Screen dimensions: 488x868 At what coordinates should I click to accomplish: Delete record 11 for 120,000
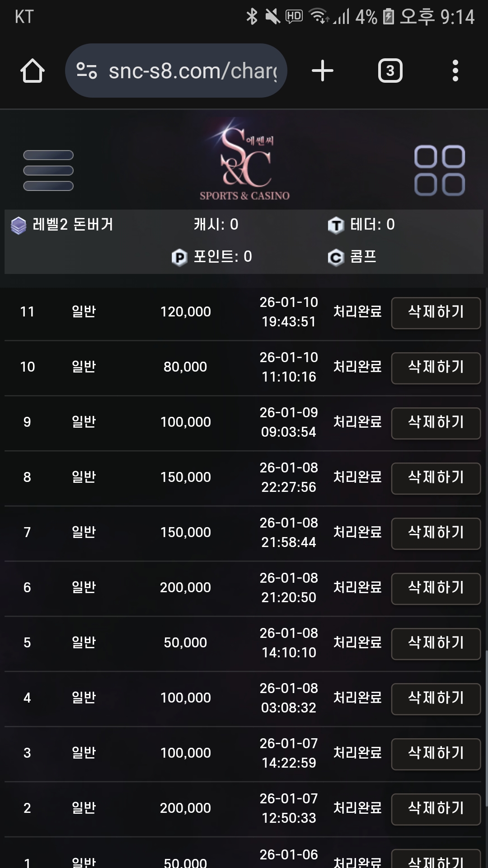click(x=436, y=312)
